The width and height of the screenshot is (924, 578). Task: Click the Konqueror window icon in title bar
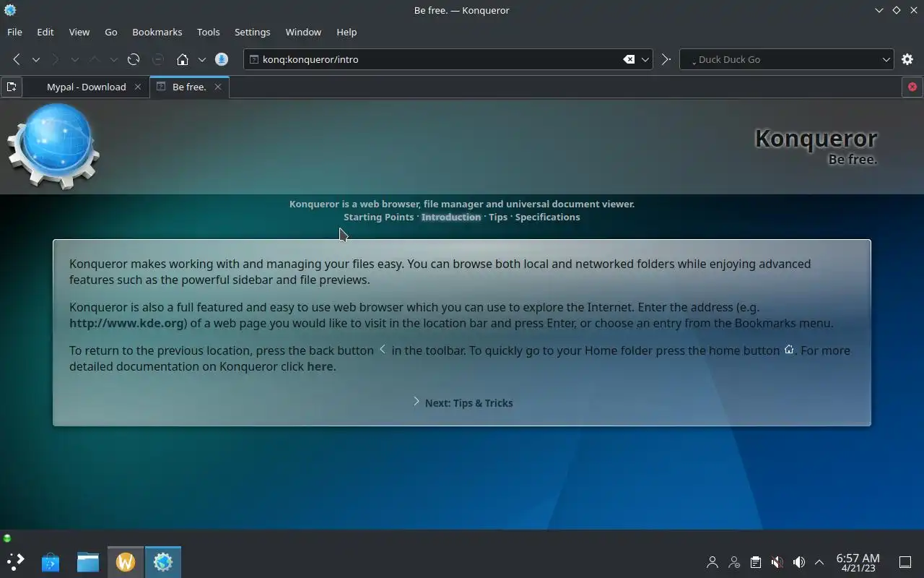coord(10,10)
